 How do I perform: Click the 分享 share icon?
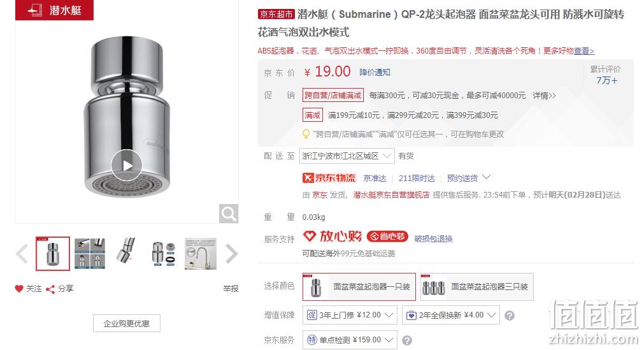click(x=50, y=289)
